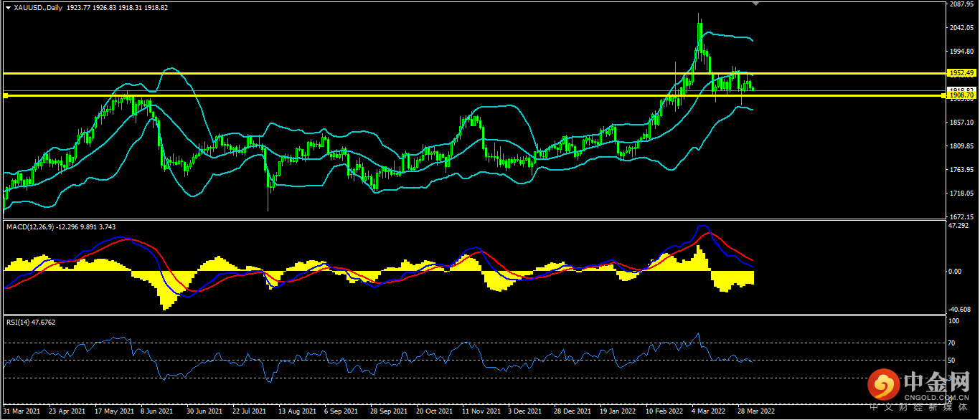Click the 4 Mar 2022 date label
980x420 pixels.
tap(709, 412)
